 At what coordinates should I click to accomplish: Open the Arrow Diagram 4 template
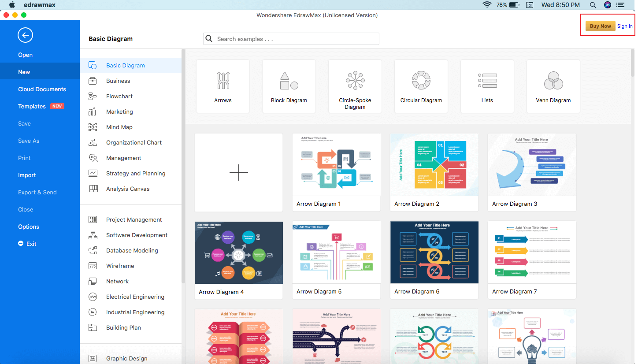tap(239, 260)
